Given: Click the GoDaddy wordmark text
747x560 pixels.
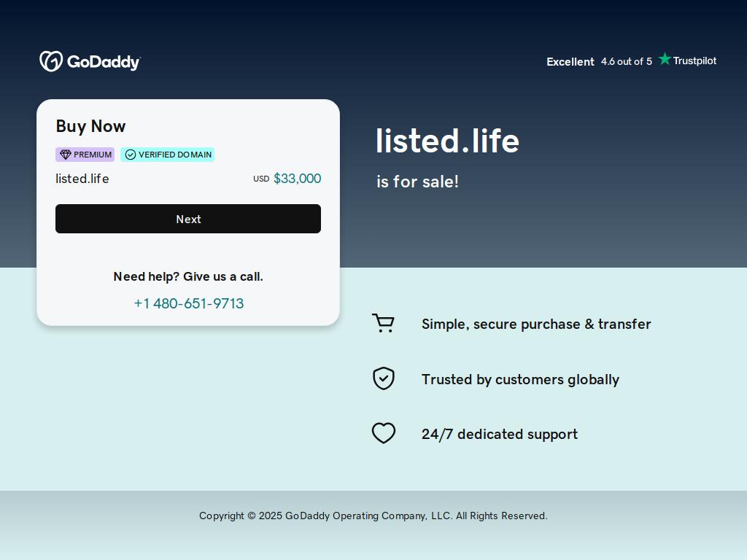Looking at the screenshot, I should [104, 63].
